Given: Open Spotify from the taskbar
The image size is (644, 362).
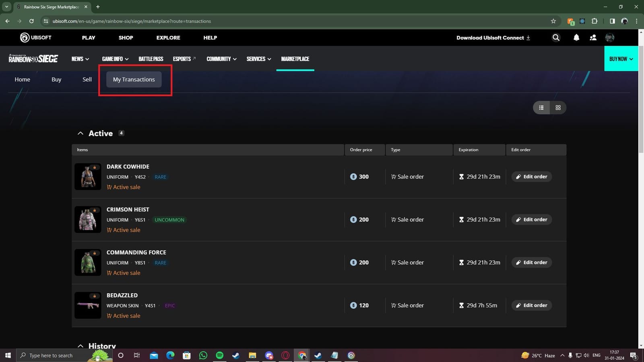Looking at the screenshot, I should (x=219, y=355).
